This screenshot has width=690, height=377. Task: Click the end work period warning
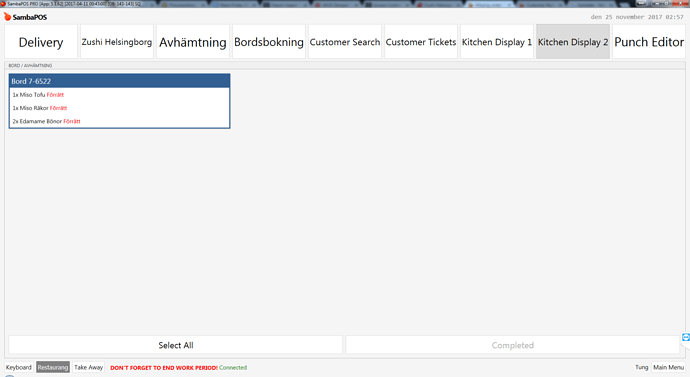click(x=164, y=368)
